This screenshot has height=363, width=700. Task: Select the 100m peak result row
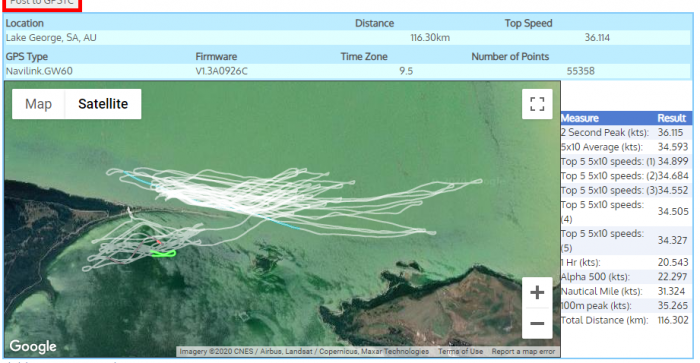click(x=626, y=306)
